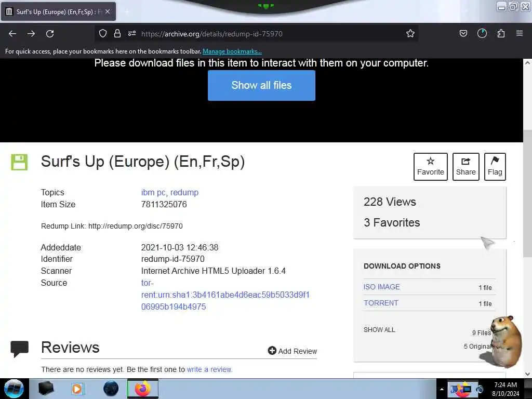532x399 pixels.
Task: Flag this item with the Flag button
Action: (495, 167)
